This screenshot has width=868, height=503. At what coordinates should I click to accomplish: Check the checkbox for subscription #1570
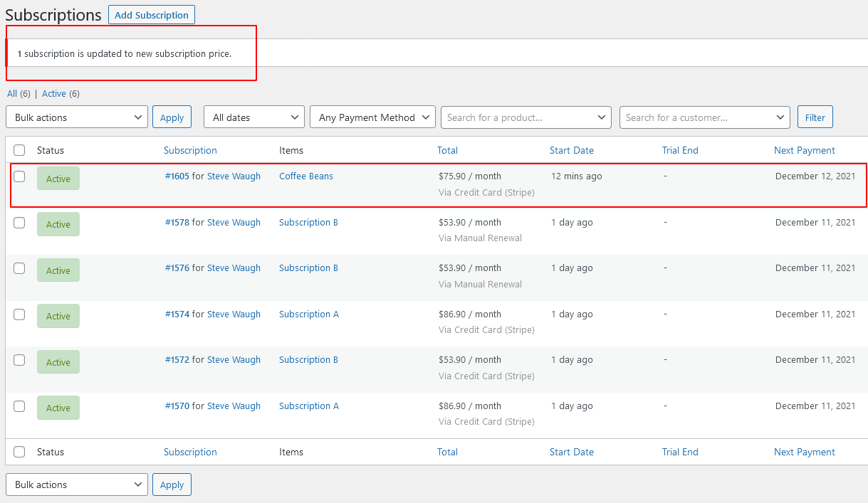pos(19,405)
